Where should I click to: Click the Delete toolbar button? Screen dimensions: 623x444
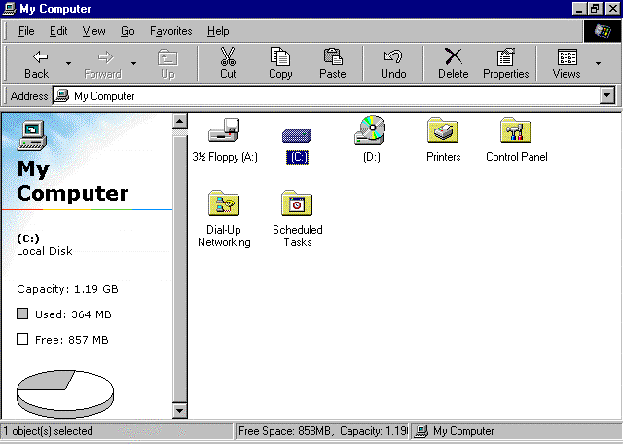tap(453, 63)
